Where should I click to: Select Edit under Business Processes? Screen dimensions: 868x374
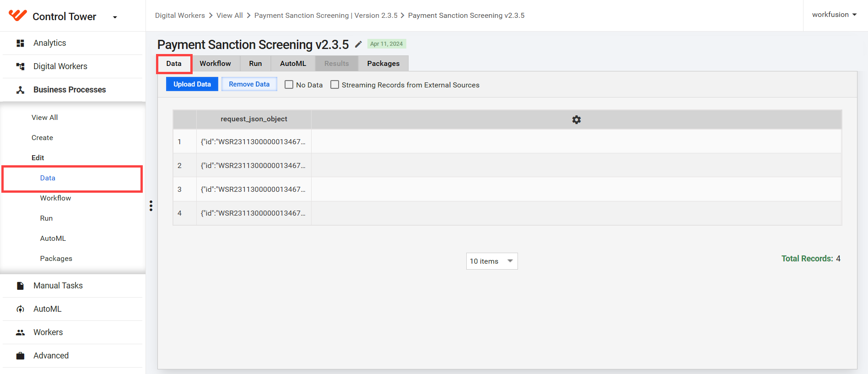[38, 158]
